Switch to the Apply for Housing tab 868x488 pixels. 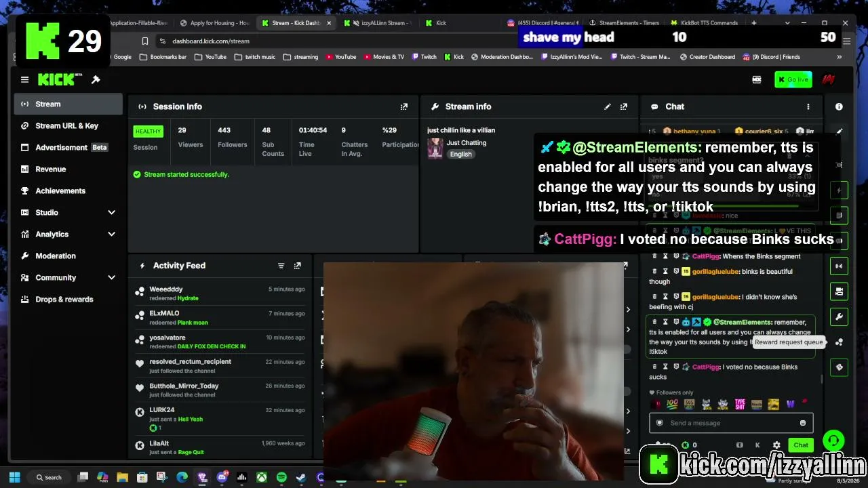click(214, 23)
